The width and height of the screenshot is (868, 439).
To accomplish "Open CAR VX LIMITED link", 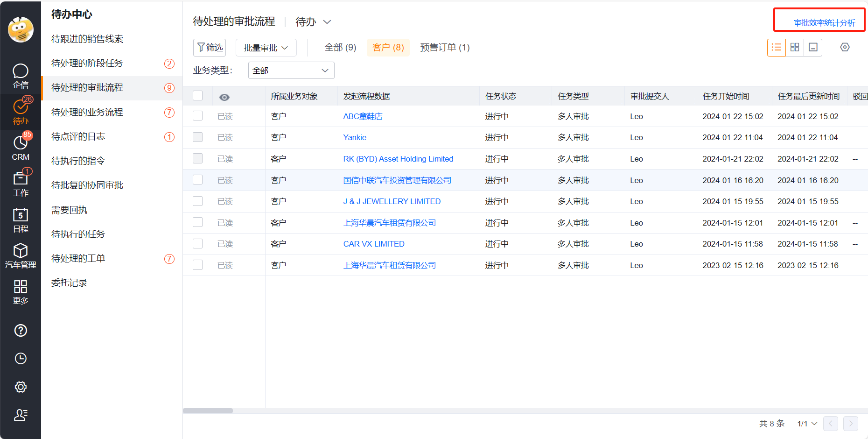I will [374, 244].
